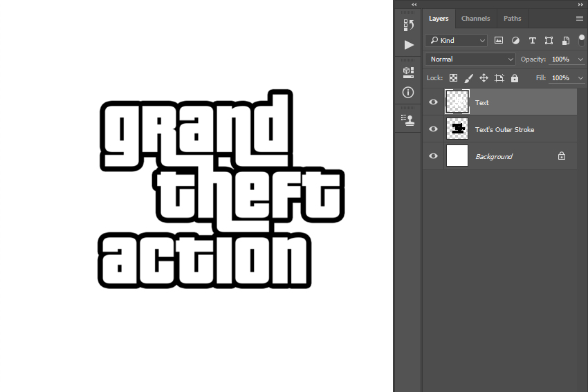Screen dimensions: 588x392
Task: Open the History panel icon
Action: pos(408,25)
